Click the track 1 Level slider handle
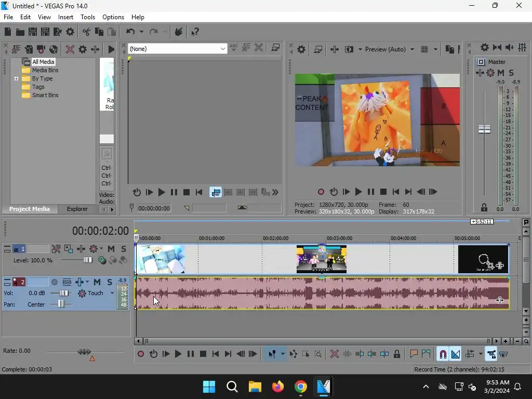This screenshot has width=532, height=399. click(88, 260)
